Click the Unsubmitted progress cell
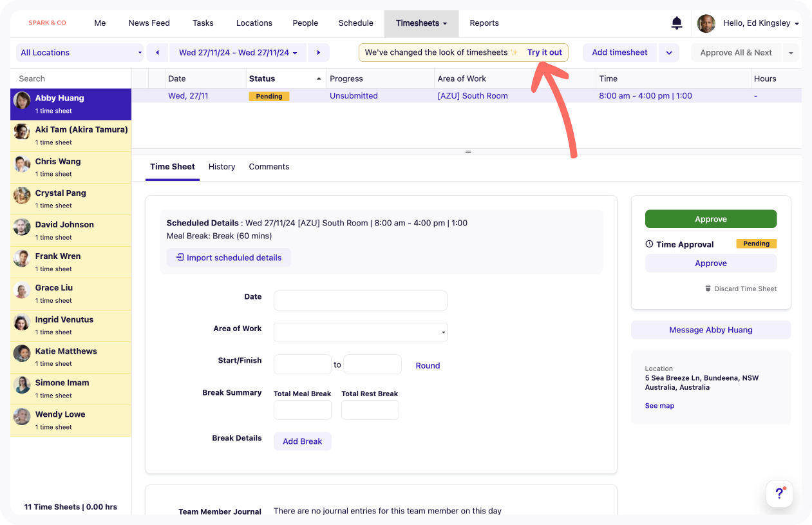Image resolution: width=812 pixels, height=525 pixels. click(x=354, y=96)
